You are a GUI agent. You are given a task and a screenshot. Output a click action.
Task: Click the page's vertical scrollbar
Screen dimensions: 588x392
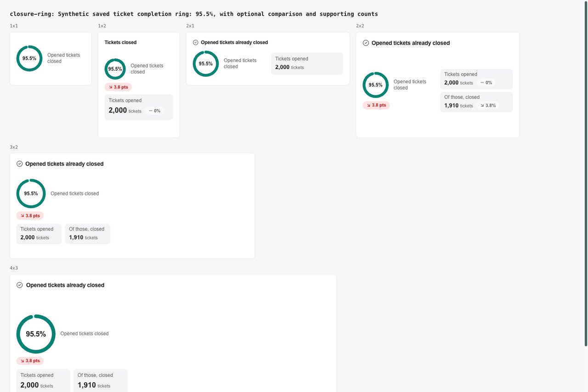[586, 175]
